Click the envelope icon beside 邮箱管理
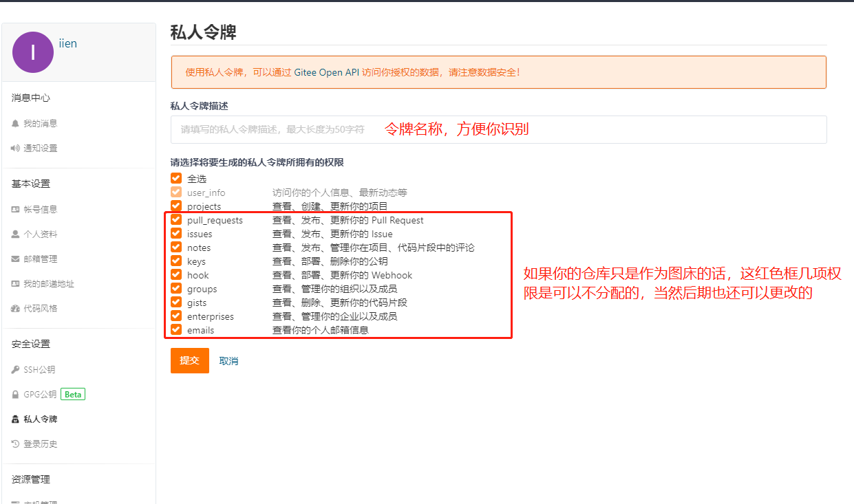 [x=16, y=259]
